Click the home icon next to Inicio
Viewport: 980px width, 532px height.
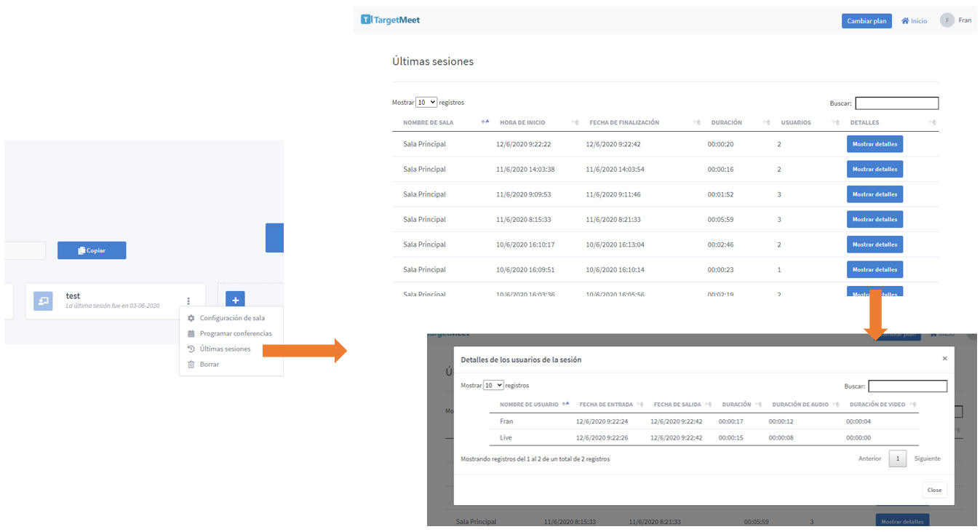(905, 21)
